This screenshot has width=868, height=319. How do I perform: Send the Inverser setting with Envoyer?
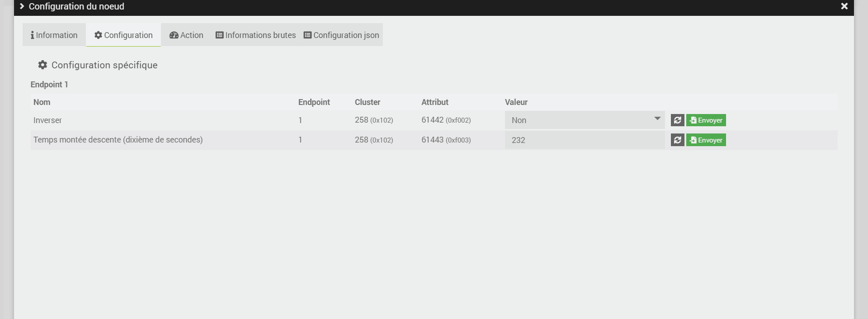coord(706,120)
